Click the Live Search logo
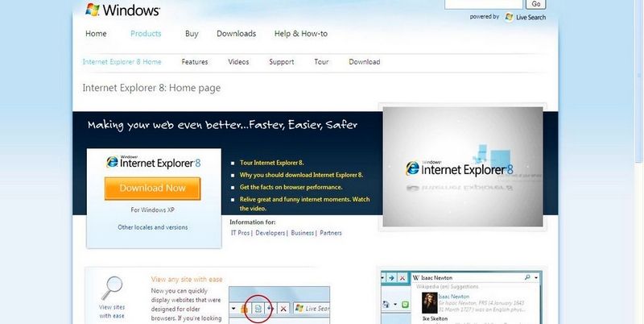Viewport: 644px width, 324px height. pos(526,17)
